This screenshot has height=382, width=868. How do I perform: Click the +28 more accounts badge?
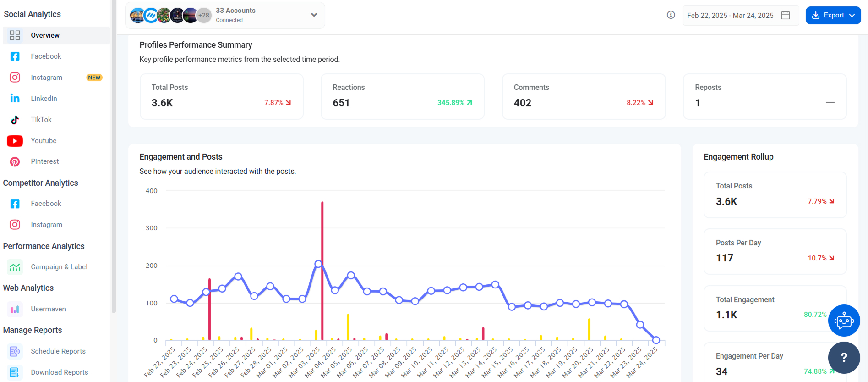[204, 15]
